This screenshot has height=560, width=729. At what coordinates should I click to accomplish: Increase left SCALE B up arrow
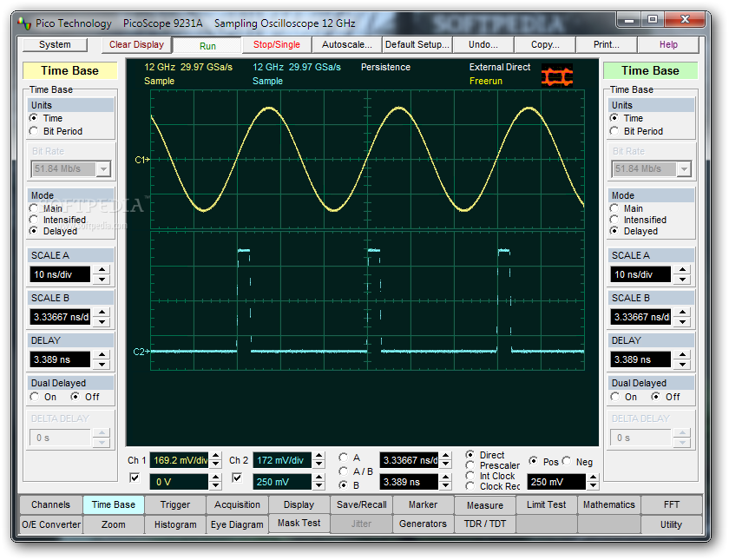pos(102,312)
